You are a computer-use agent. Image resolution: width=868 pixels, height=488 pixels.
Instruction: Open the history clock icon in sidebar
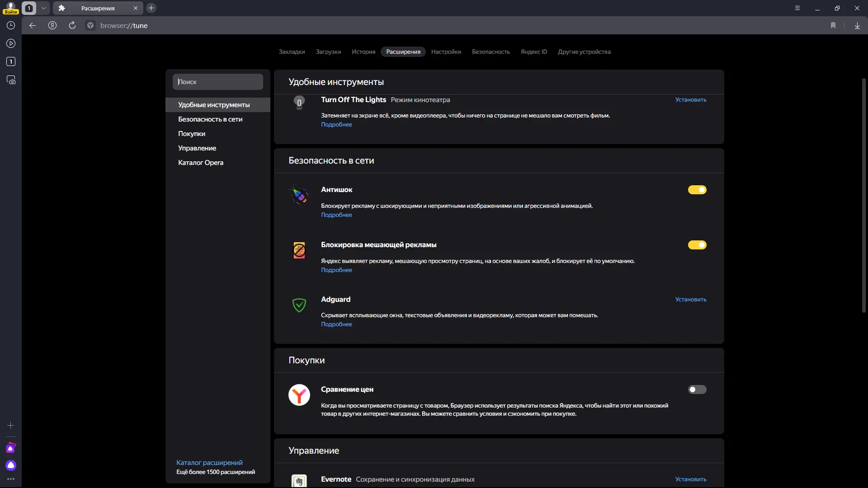(x=11, y=26)
